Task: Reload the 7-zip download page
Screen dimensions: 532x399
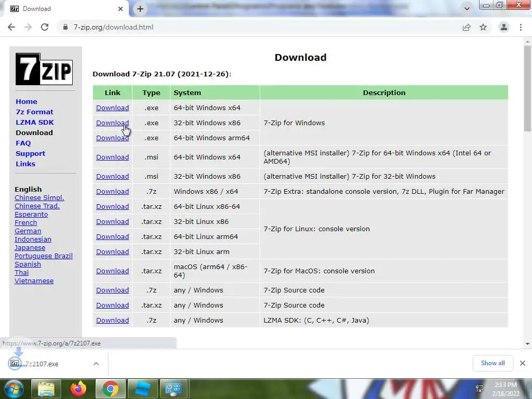Action: coord(45,27)
